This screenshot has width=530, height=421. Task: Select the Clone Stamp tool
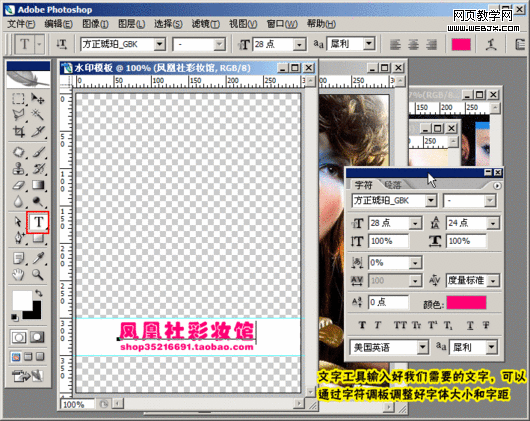tap(18, 168)
